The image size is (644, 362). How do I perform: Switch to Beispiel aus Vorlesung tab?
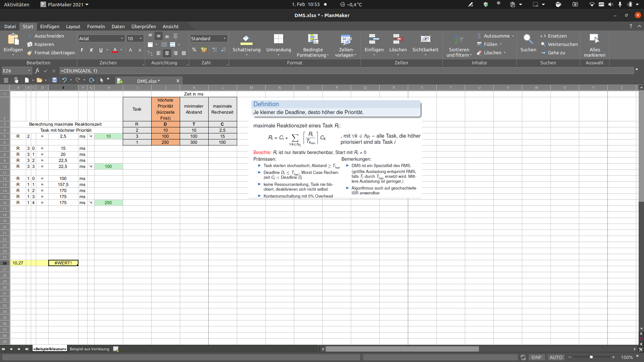(89, 349)
